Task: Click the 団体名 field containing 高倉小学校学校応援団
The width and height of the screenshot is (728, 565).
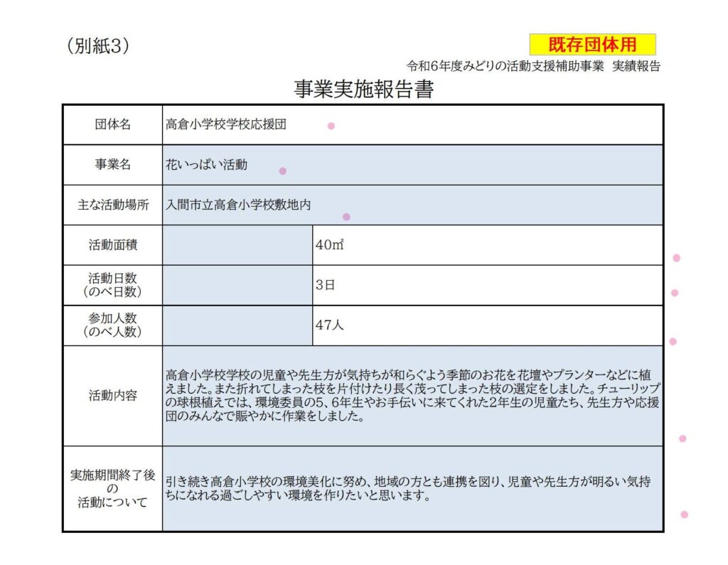Action: 412,124
